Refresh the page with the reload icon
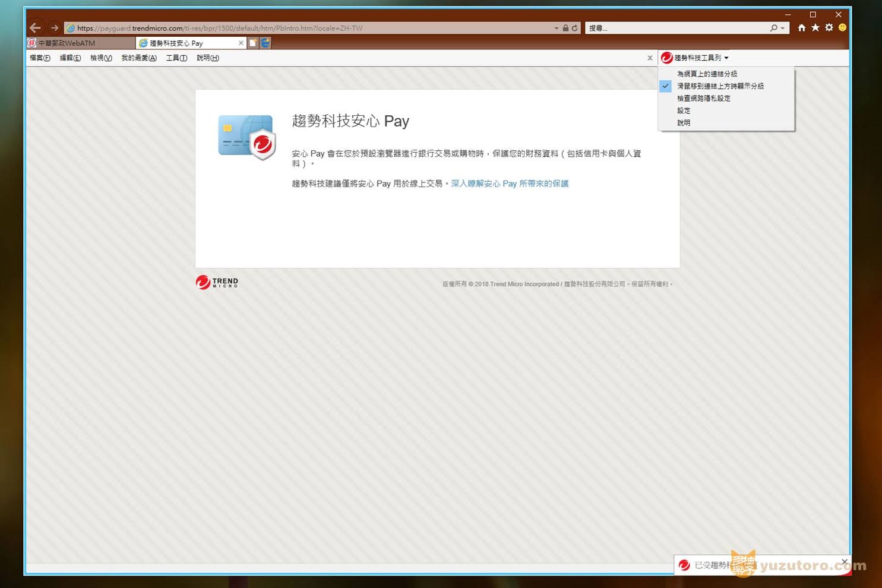 (x=574, y=28)
